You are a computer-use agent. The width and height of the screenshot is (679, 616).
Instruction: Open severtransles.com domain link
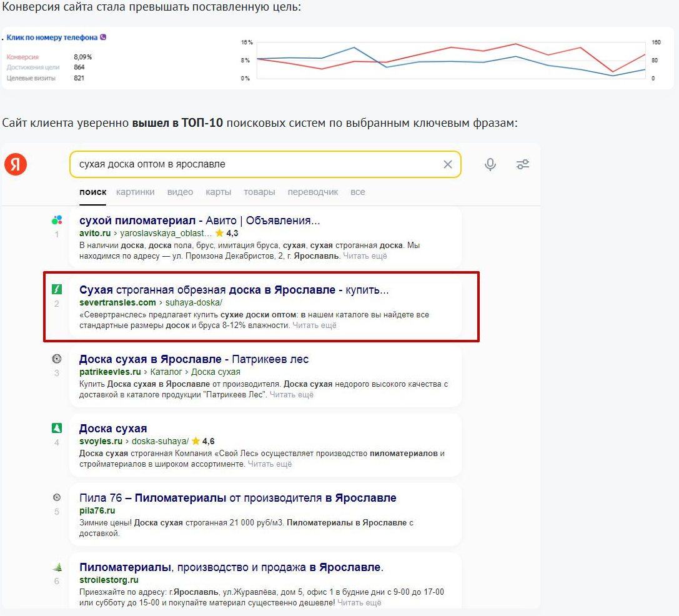pos(117,302)
